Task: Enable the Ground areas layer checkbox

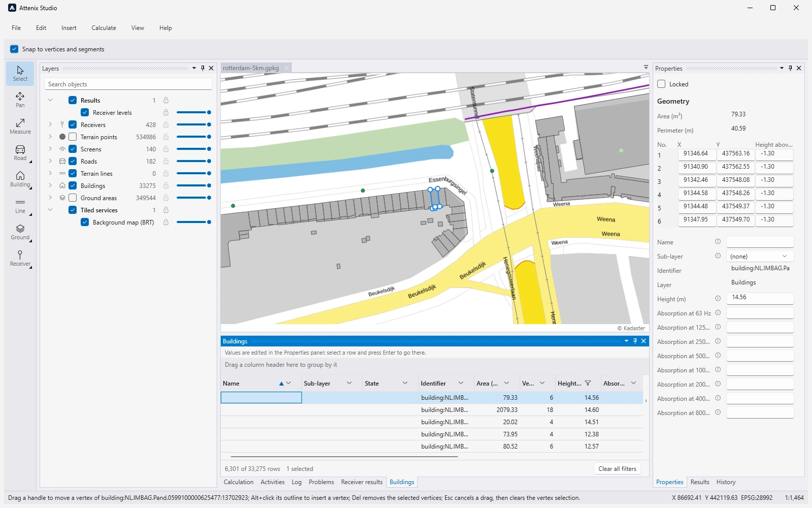Action: click(73, 198)
